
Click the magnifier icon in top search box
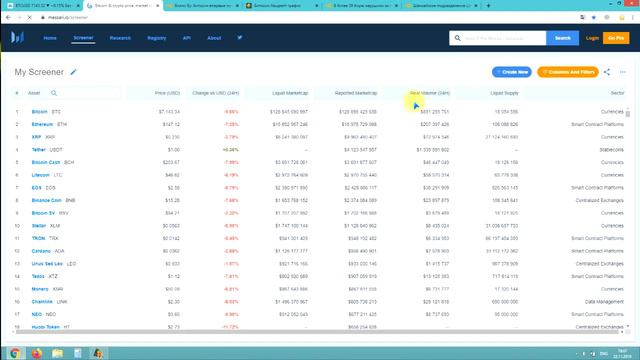[x=458, y=38]
